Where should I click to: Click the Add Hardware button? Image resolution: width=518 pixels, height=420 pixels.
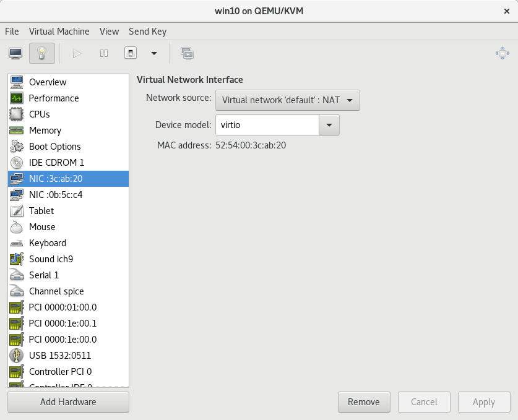coord(68,402)
